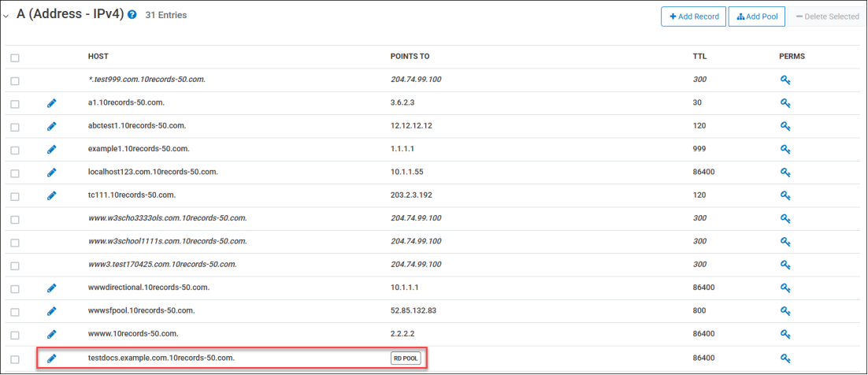Check the box for wwwdirectional.10records-50.com.
Image resolution: width=868 pixels, height=375 pixels.
click(x=15, y=289)
